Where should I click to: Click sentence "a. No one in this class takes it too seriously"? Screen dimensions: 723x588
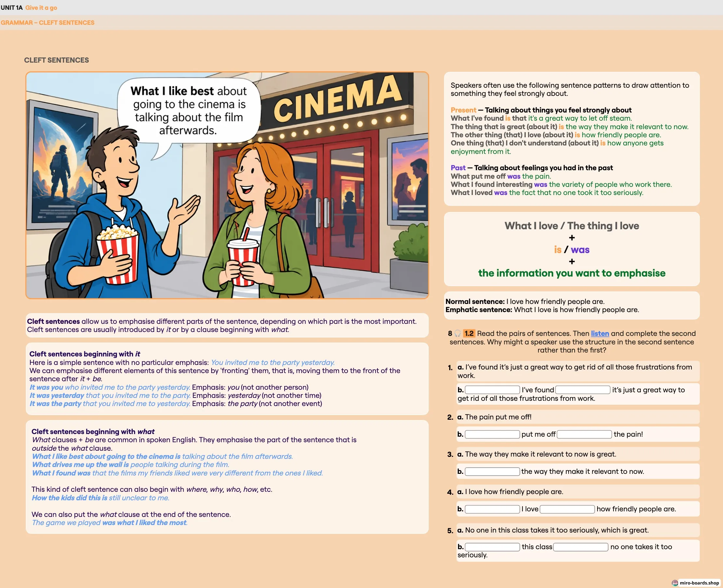[553, 530]
